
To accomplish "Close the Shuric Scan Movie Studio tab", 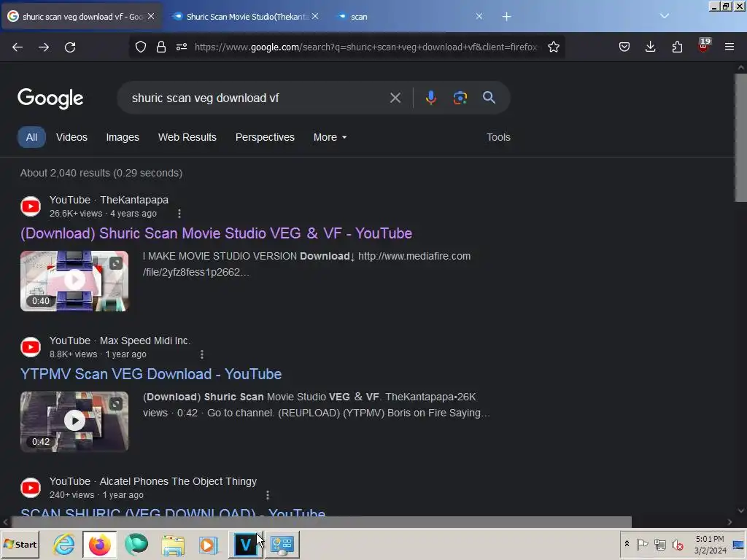I will coord(315,16).
